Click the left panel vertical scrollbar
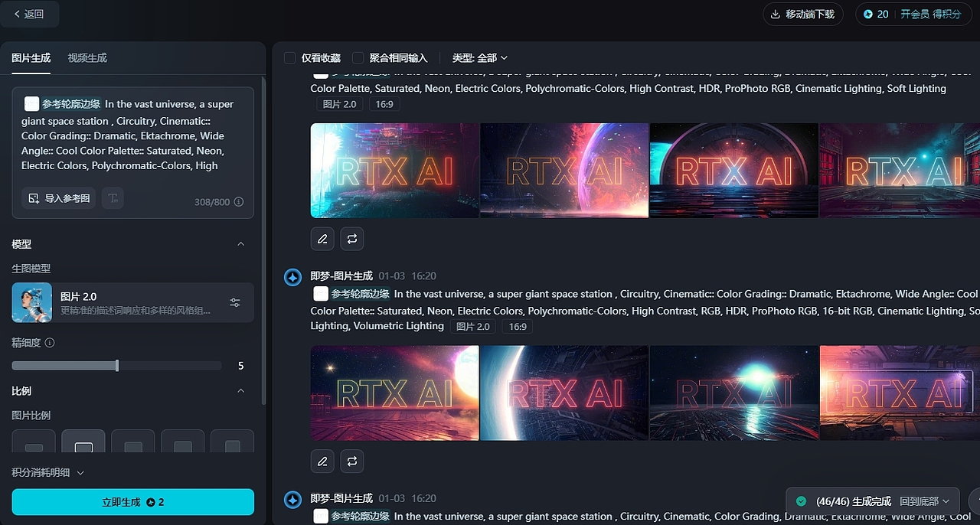Viewport: 980px width, 525px height. [x=263, y=241]
